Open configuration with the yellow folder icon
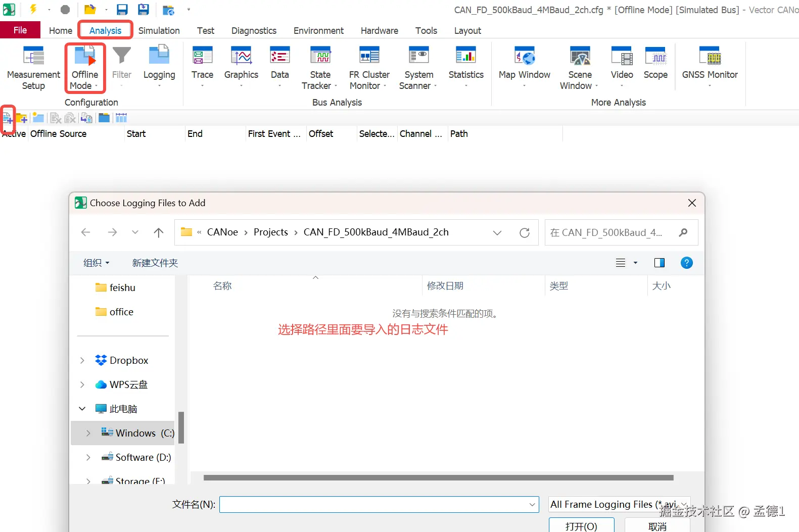This screenshot has width=799, height=532. 90,9
